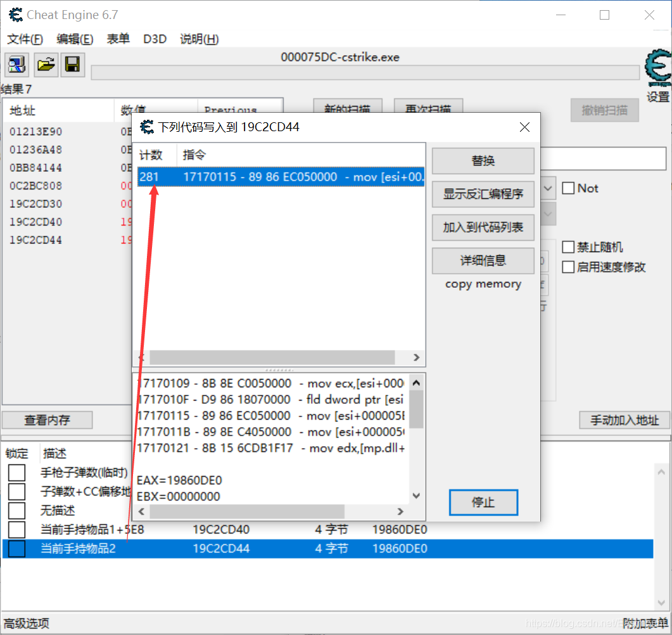Expand the scan type dropdown beside Not
The height and width of the screenshot is (635, 672).
(548, 188)
